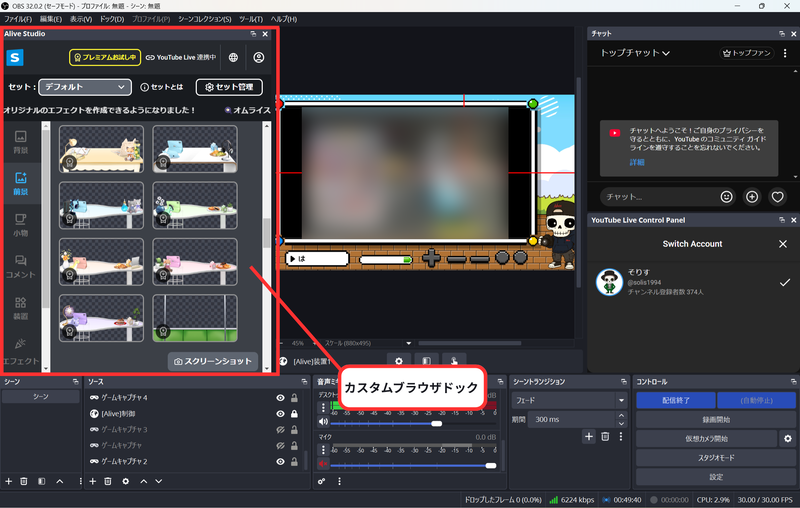Open the 表示(V) menu
The width and height of the screenshot is (800, 508).
point(81,19)
